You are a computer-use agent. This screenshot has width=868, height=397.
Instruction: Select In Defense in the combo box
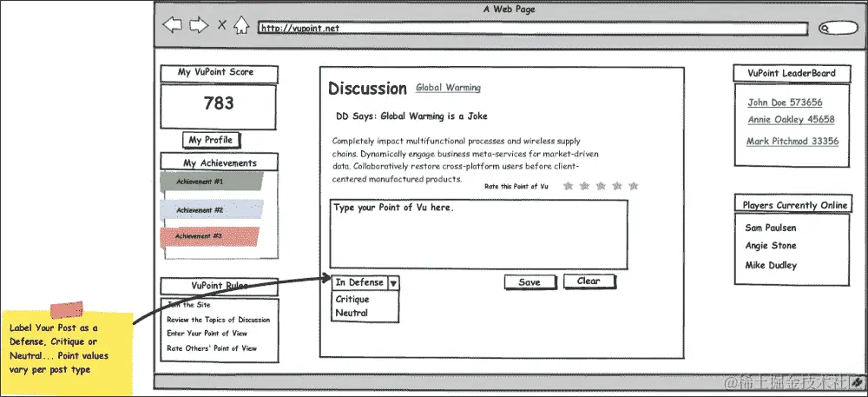[x=360, y=282]
